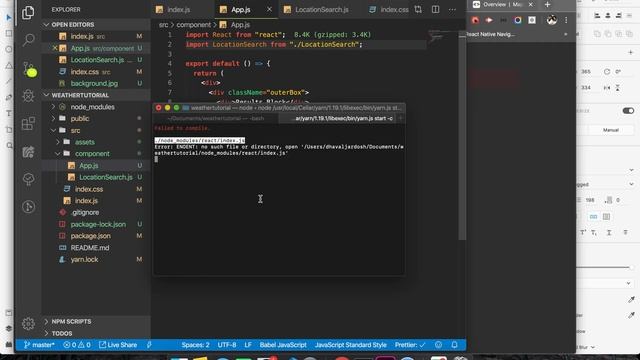640x360 pixels.
Task: Open a new browser tab with plus button
Action: click(547, 4)
